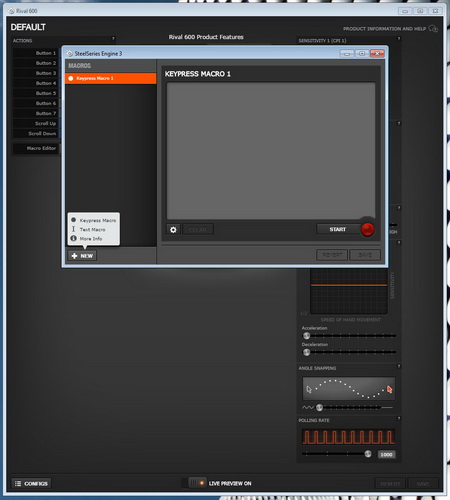Open the Configs panel

pyautogui.click(x=31, y=483)
